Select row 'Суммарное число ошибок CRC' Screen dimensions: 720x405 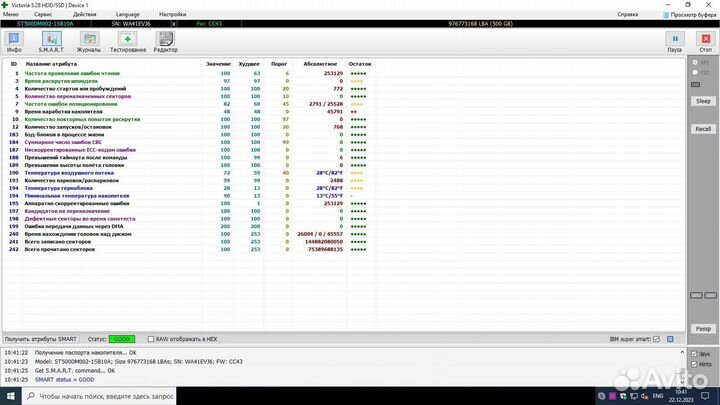(x=189, y=142)
